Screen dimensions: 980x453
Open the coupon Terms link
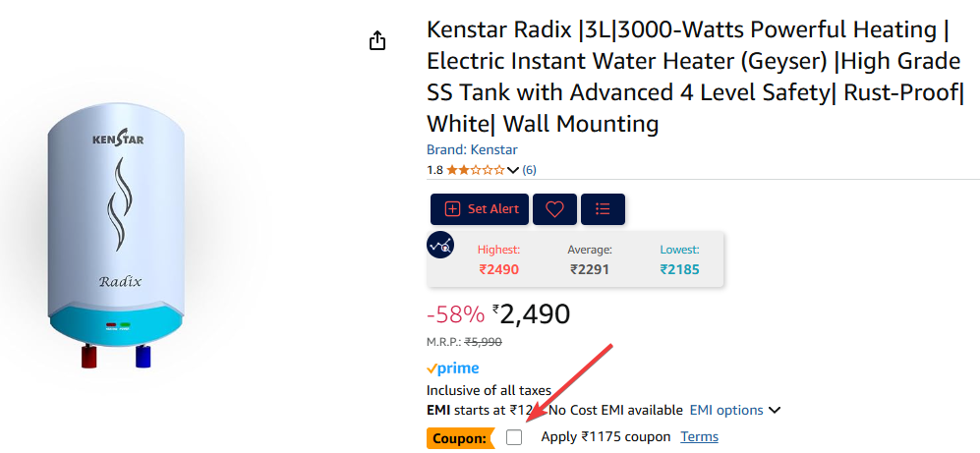(699, 436)
